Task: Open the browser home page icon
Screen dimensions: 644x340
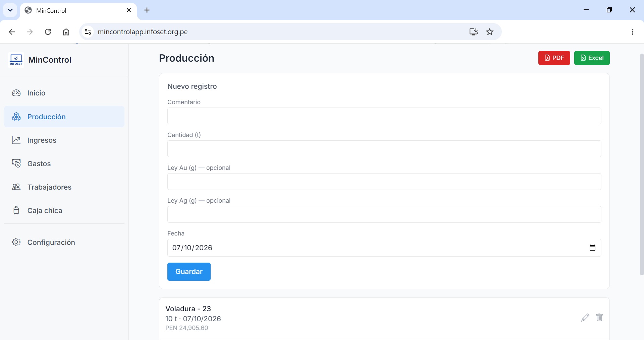Action: (x=66, y=32)
